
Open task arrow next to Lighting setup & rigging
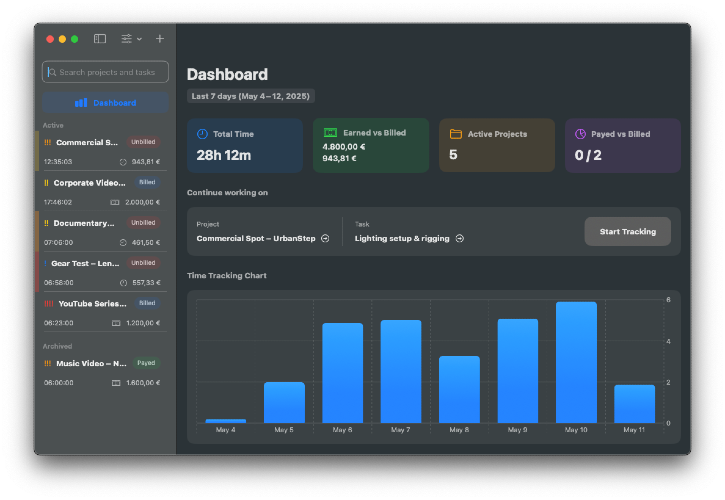click(x=460, y=239)
